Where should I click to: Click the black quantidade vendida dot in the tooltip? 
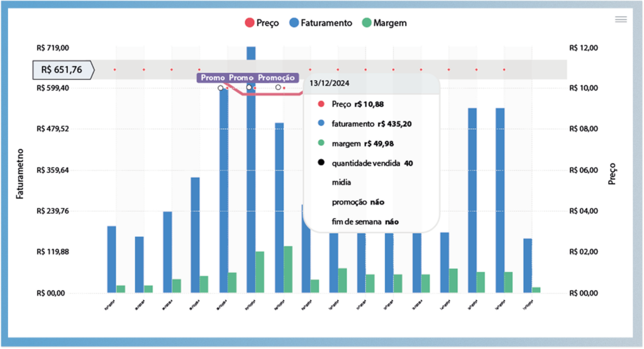tap(321, 163)
